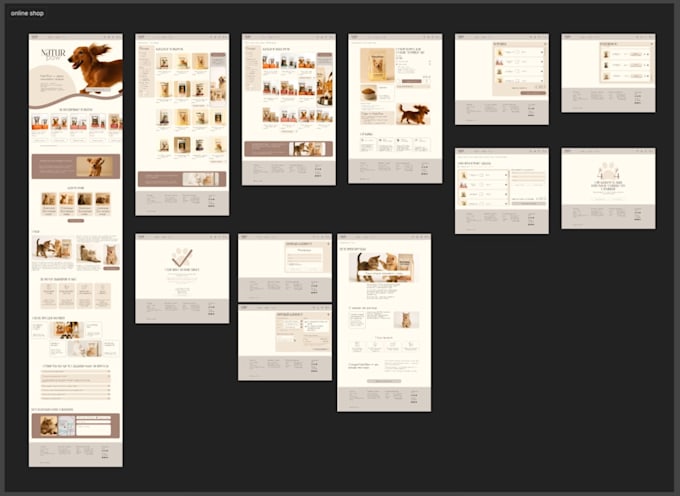Click the NATUR paw logo on home page

point(53,54)
